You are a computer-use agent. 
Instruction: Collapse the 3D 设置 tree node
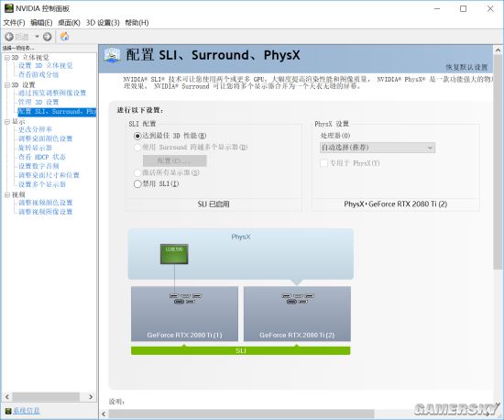tap(7, 85)
